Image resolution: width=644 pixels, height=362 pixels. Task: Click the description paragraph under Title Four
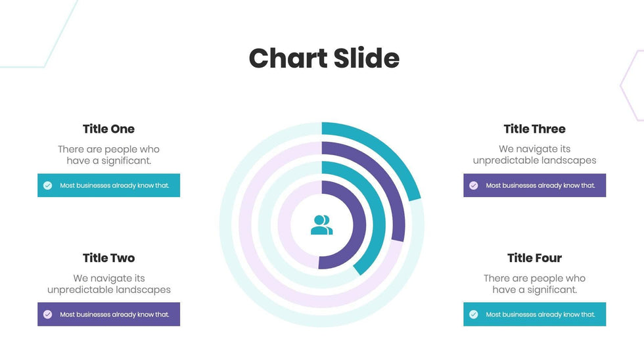coord(534,284)
